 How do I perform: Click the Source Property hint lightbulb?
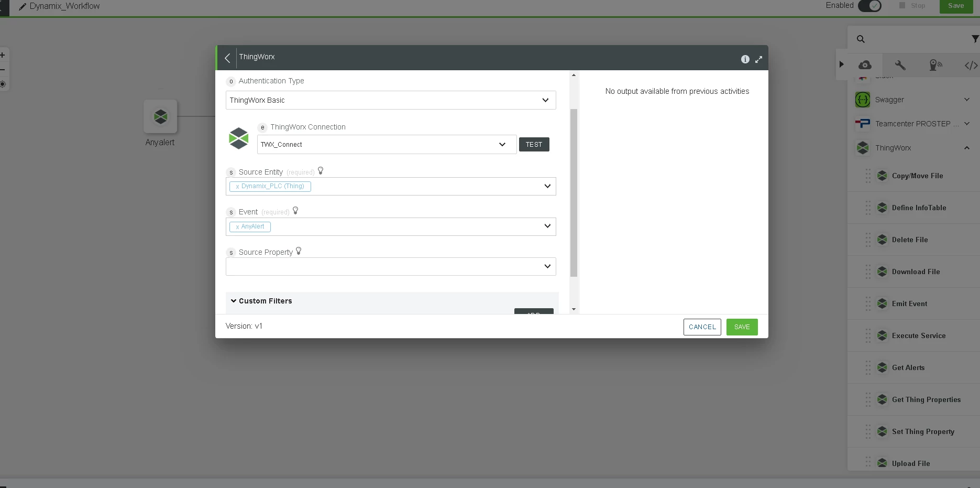[299, 251]
